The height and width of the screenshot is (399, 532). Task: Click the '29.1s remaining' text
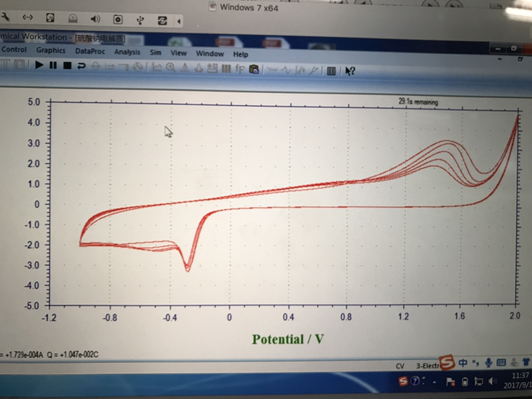tap(418, 102)
